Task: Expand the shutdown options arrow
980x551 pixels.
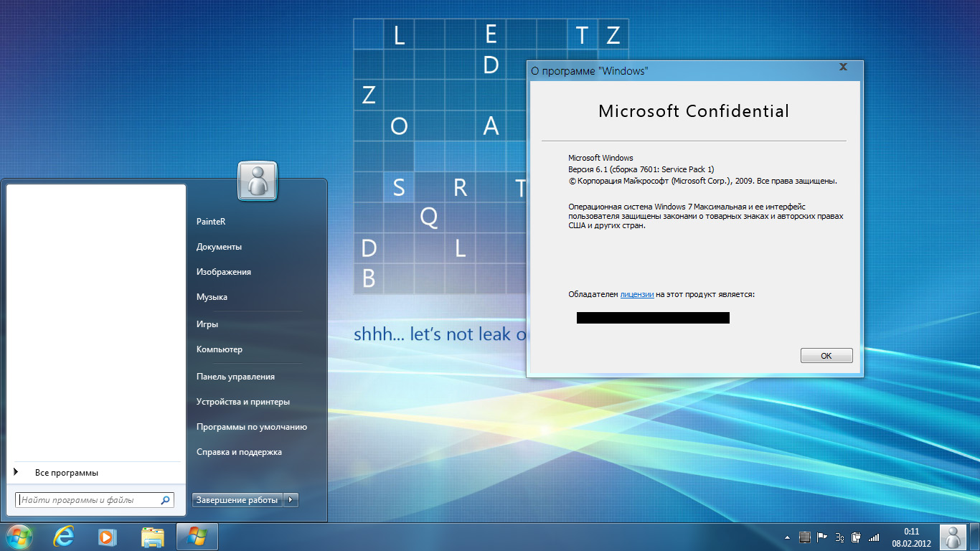Action: 291,500
